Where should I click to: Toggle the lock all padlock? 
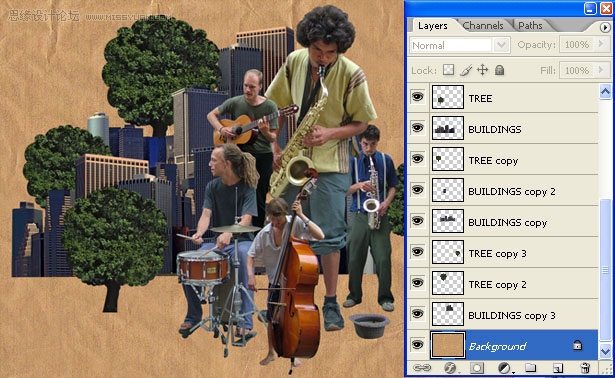[x=499, y=70]
